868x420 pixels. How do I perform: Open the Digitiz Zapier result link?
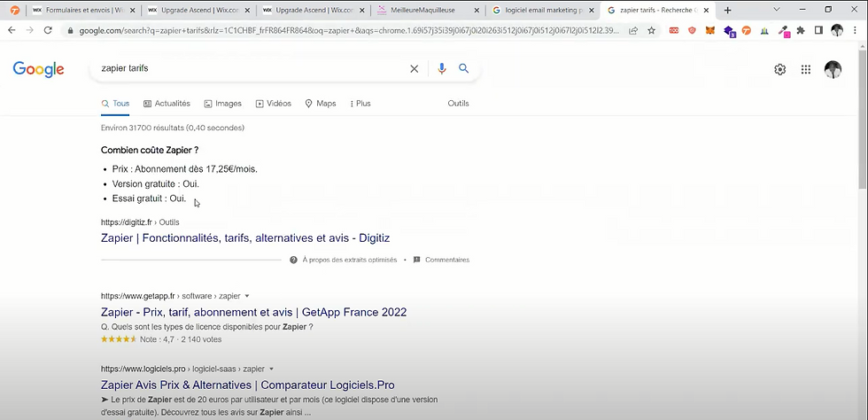tap(245, 238)
